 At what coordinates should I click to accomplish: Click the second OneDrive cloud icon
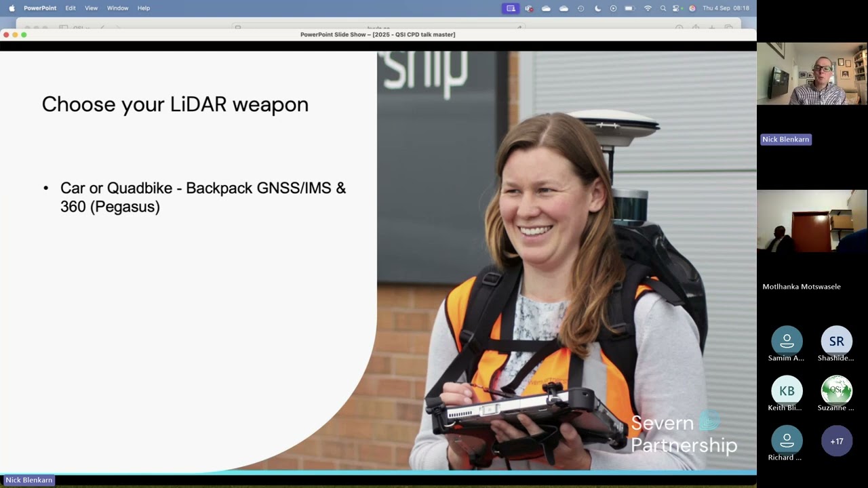564,8
